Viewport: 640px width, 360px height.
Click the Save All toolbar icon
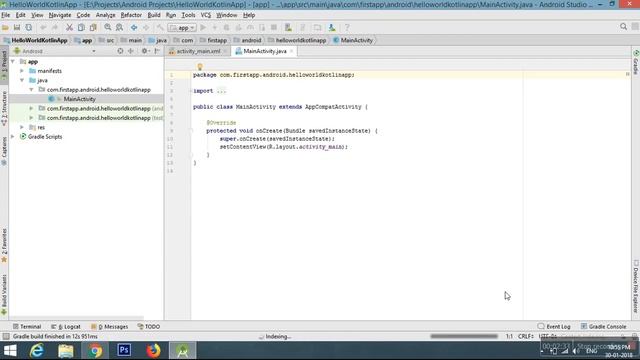tap(17, 27)
